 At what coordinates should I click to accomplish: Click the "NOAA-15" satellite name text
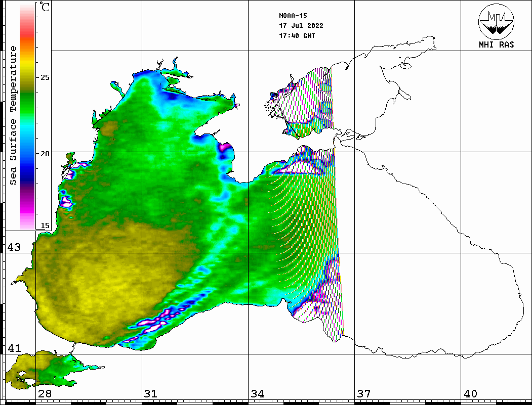(x=293, y=16)
